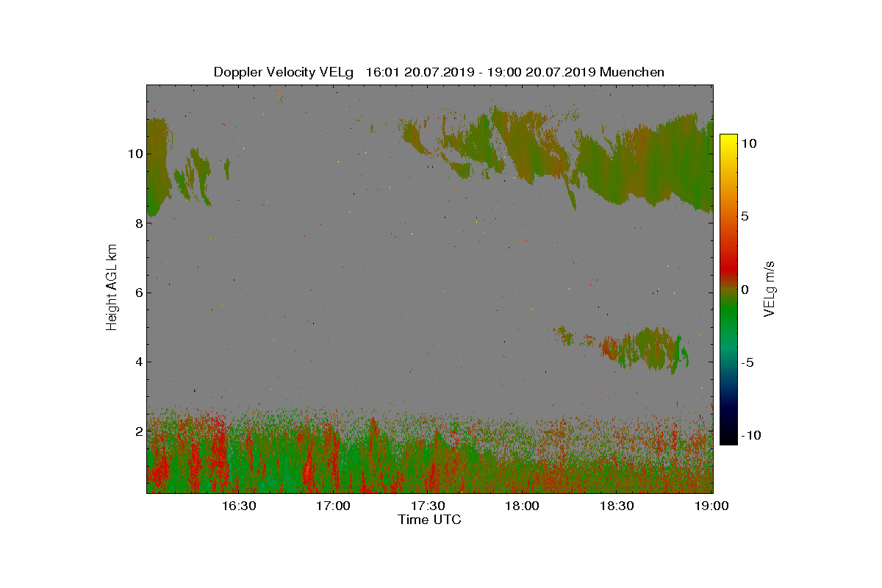Click the 17:00 time tick label

point(334,506)
